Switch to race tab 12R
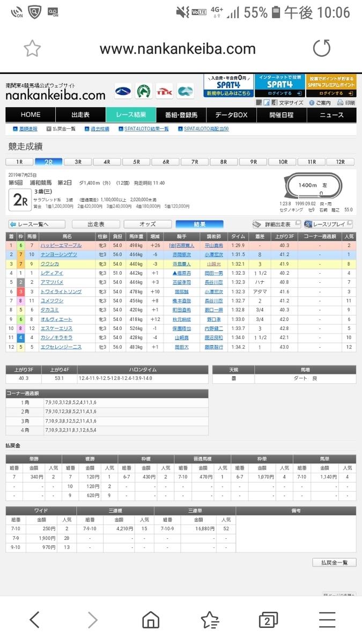Viewport: 362px width, 644px height. click(341, 162)
